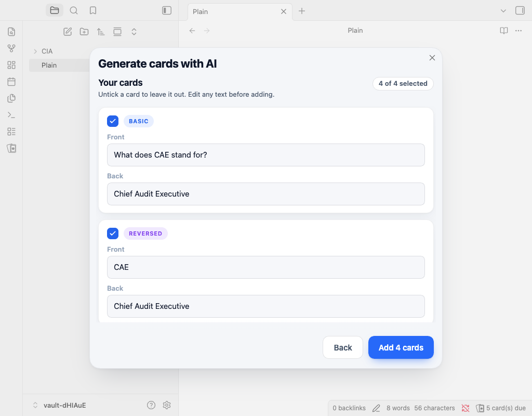Switch to reading view book icon
The width and height of the screenshot is (532, 416).
pos(504,31)
